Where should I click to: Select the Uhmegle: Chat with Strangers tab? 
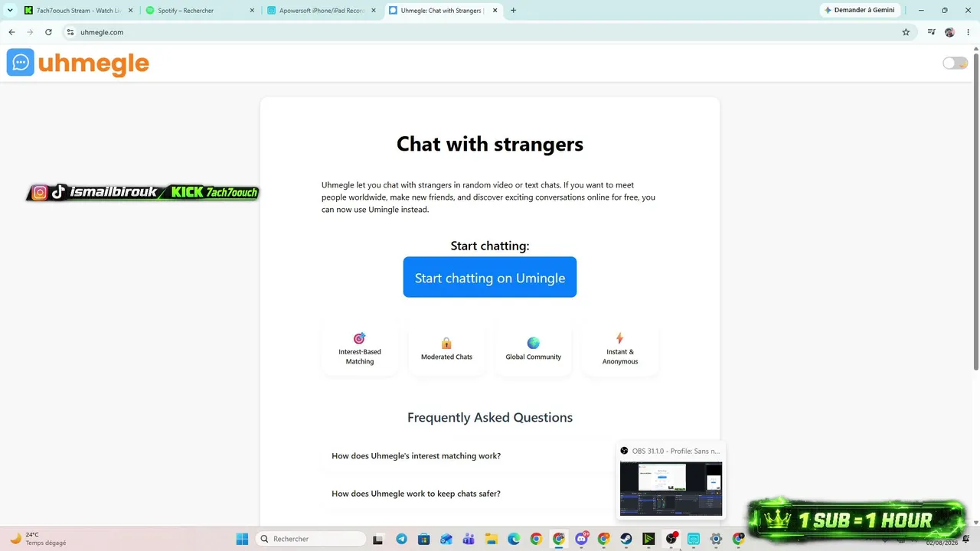pyautogui.click(x=443, y=11)
